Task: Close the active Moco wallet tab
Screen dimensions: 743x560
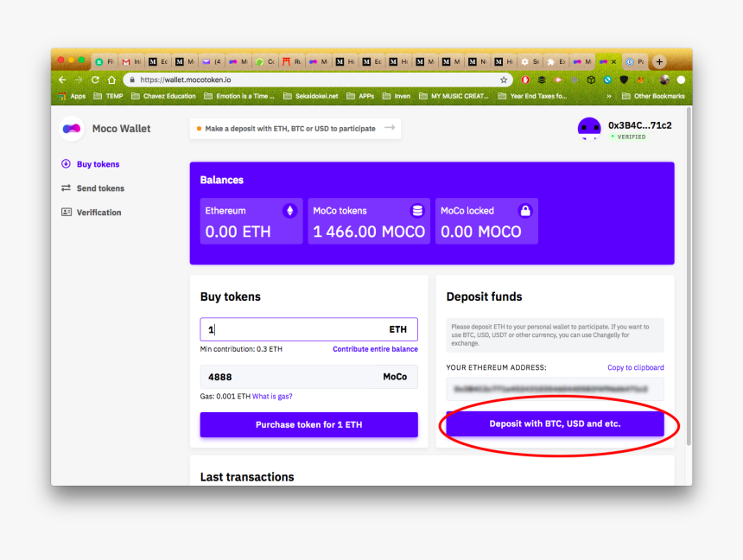Action: tap(613, 61)
